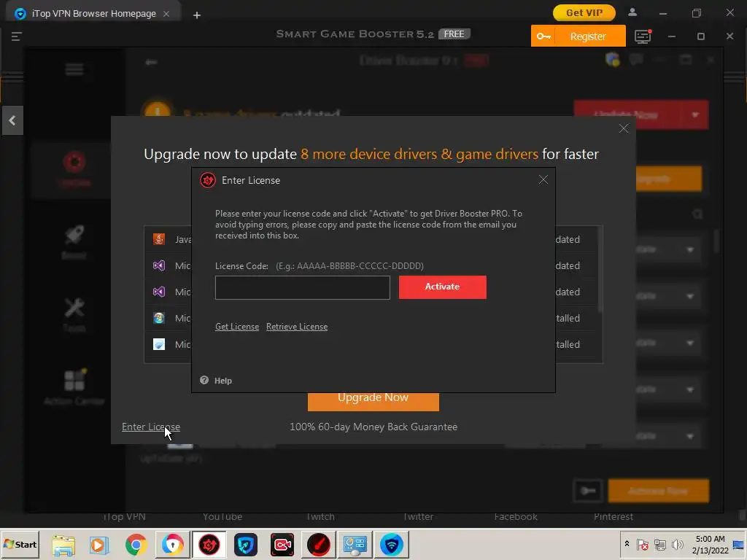747x560 pixels.
Task: Click the Enter License link
Action: coord(150,427)
